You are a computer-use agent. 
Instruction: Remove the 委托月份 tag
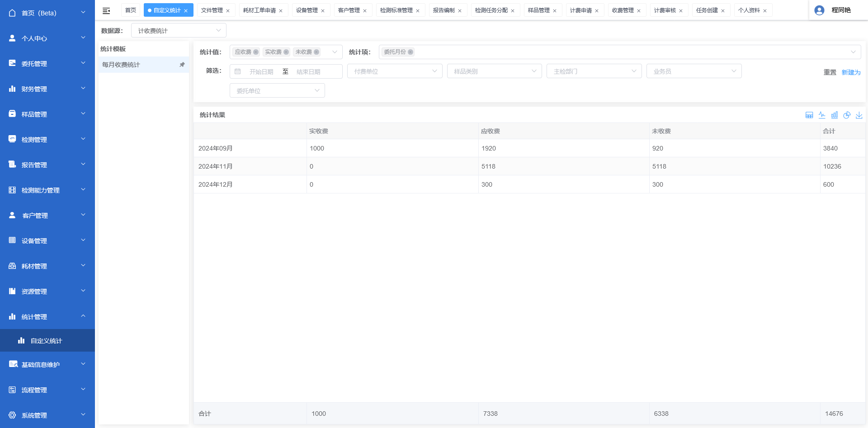410,52
